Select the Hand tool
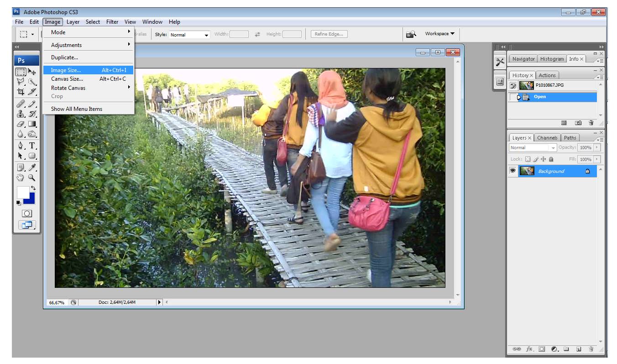The height and width of the screenshot is (364, 617). 21,178
